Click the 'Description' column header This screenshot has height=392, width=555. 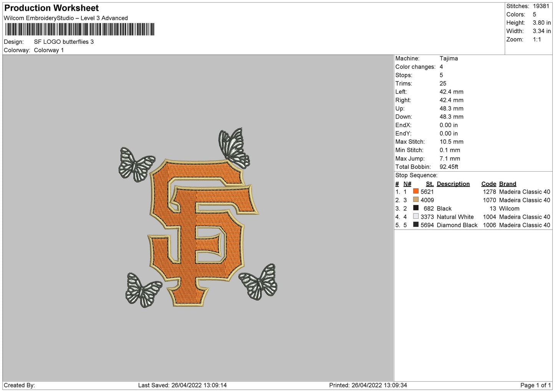(453, 184)
